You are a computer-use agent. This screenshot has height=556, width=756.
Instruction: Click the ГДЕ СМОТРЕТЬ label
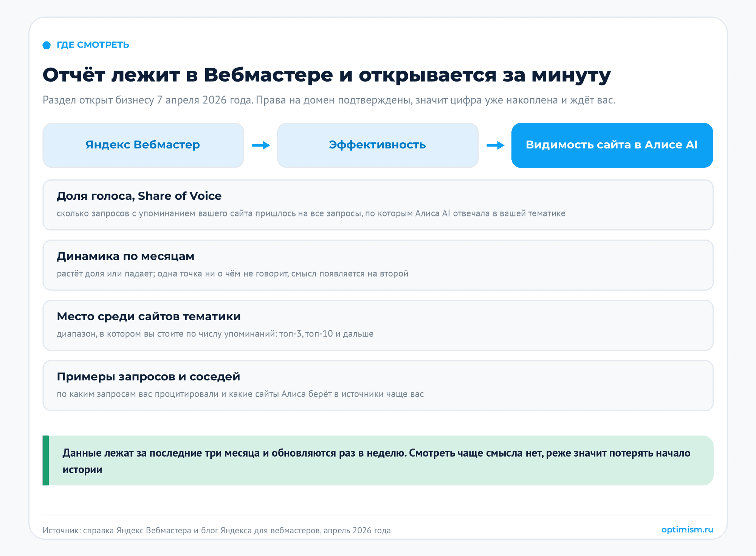pyautogui.click(x=93, y=45)
